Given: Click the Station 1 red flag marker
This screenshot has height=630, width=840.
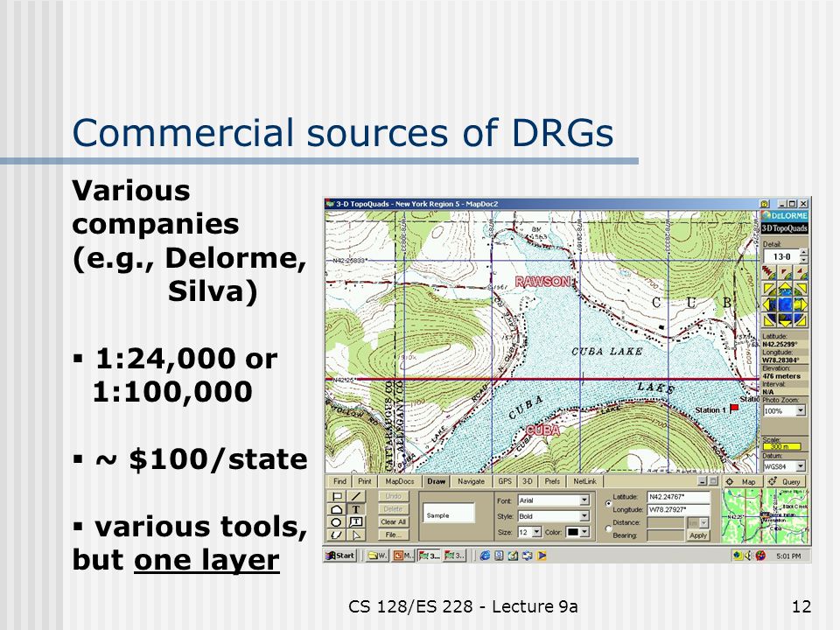Looking at the screenshot, I should (734, 409).
